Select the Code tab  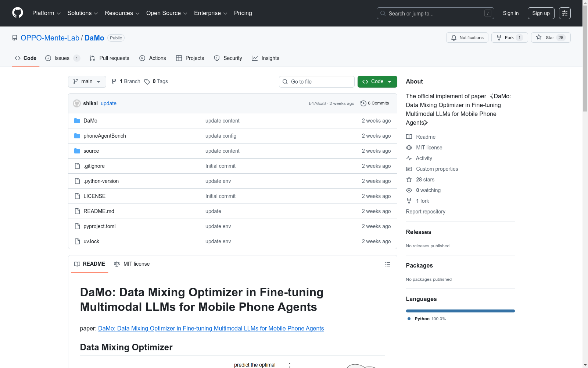[x=26, y=58]
